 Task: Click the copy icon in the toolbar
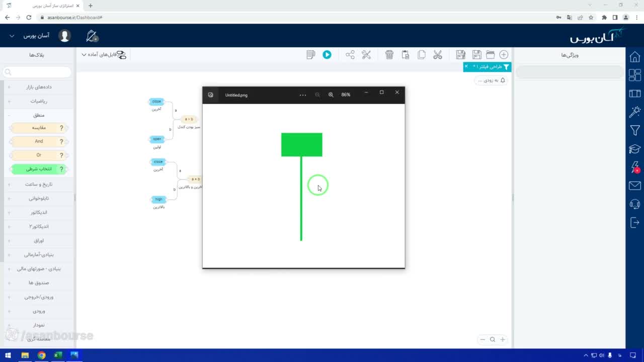[x=422, y=54]
